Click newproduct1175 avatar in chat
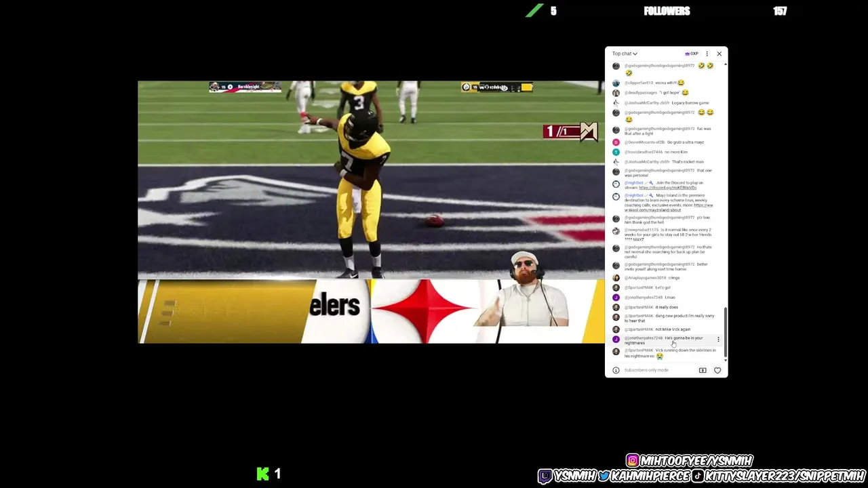 616,231
